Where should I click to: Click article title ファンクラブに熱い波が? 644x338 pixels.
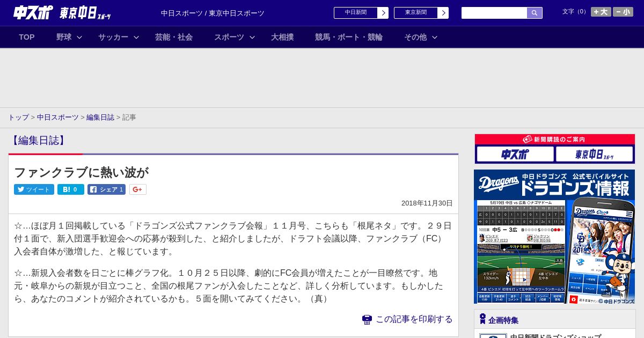coord(81,172)
